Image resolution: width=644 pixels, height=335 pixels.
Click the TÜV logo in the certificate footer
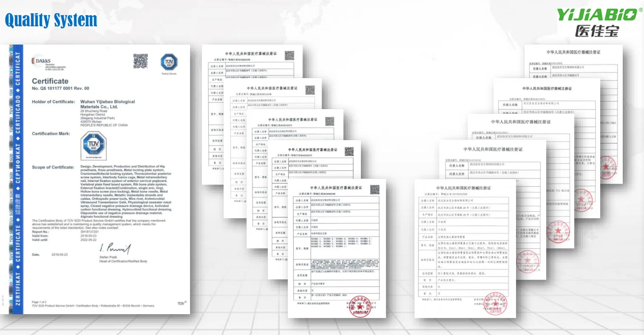[x=182, y=303]
